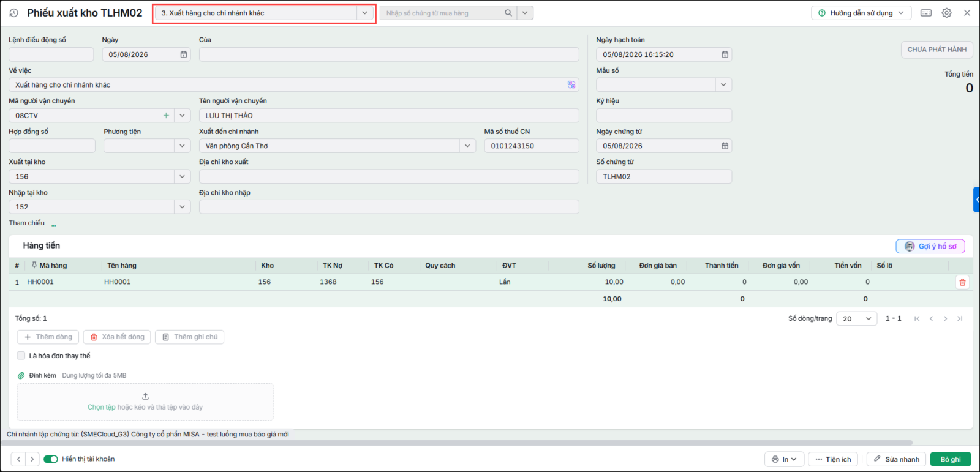The image size is (980, 472).
Task: Open the export type dropdown
Action: 365,13
